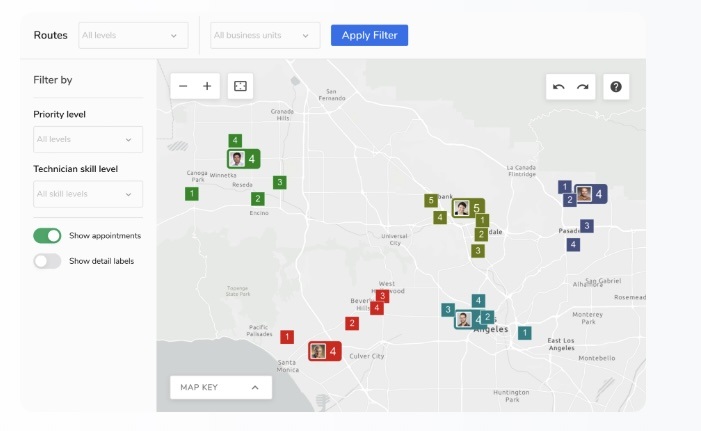Click navy stop 1 marker
Viewport: 701px width, 431px height.
565,186
